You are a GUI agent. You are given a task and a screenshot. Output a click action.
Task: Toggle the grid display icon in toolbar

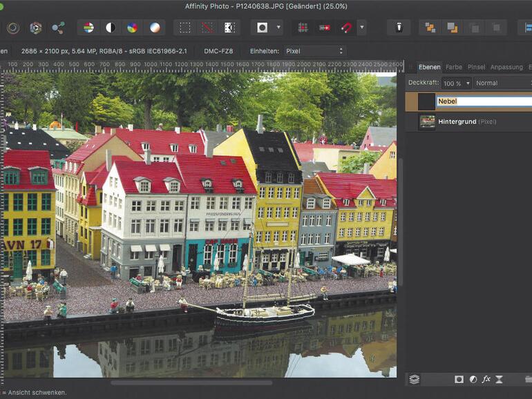(303, 28)
